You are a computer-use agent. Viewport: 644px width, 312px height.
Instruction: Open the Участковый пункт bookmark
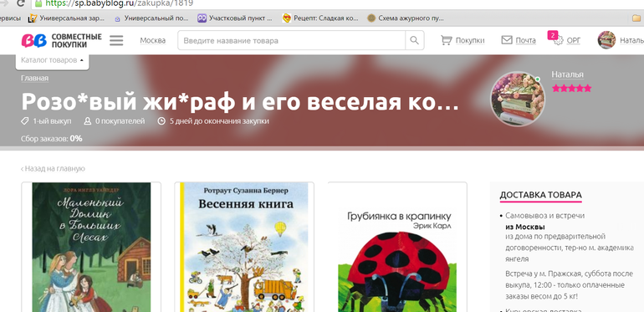coord(235,18)
